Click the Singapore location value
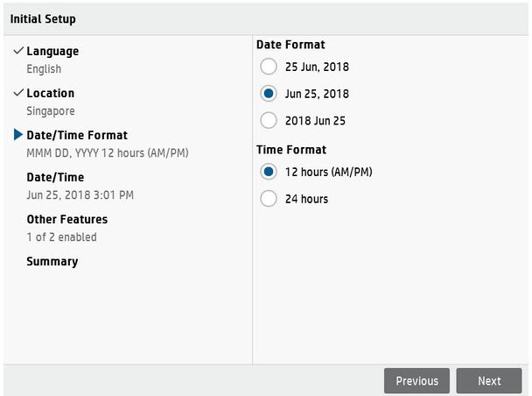Image resolution: width=532 pixels, height=396 pixels. click(51, 111)
